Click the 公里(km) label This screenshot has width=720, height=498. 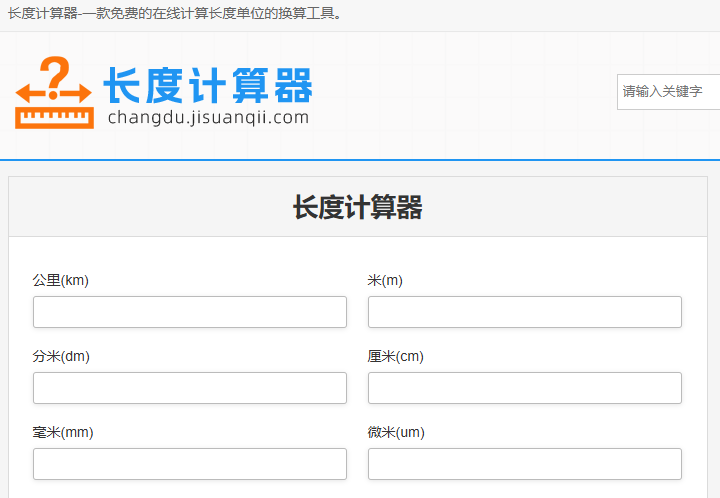(x=60, y=280)
